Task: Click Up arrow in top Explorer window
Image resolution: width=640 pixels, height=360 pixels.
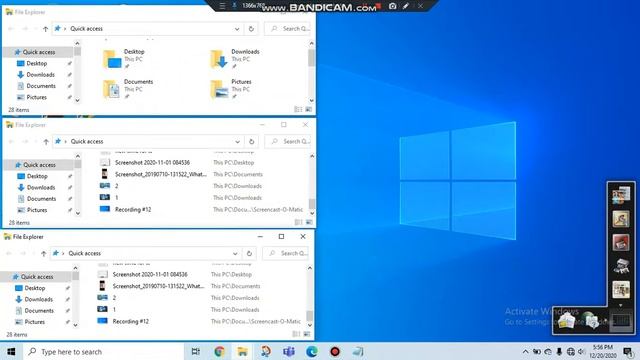Action: pyautogui.click(x=45, y=29)
